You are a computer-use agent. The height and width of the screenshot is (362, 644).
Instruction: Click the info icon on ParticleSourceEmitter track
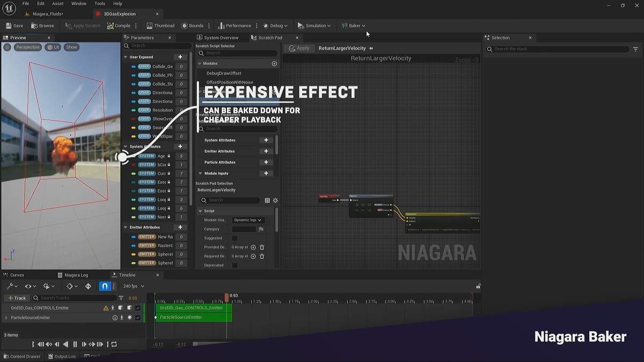114,317
